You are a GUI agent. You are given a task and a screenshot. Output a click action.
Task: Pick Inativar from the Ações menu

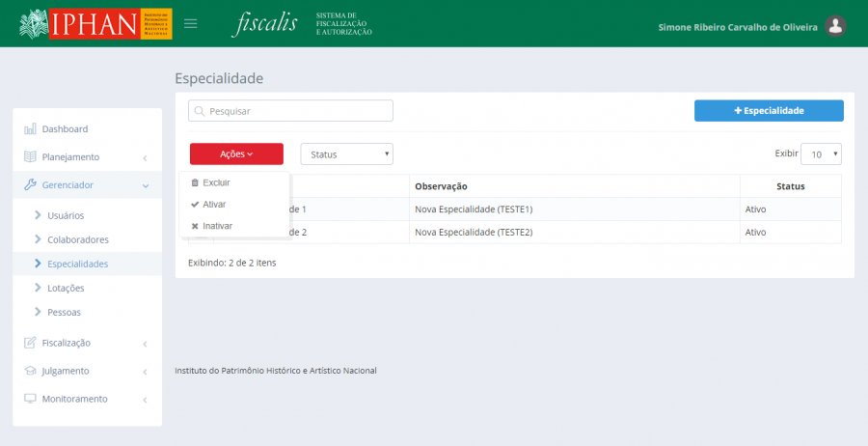(217, 226)
